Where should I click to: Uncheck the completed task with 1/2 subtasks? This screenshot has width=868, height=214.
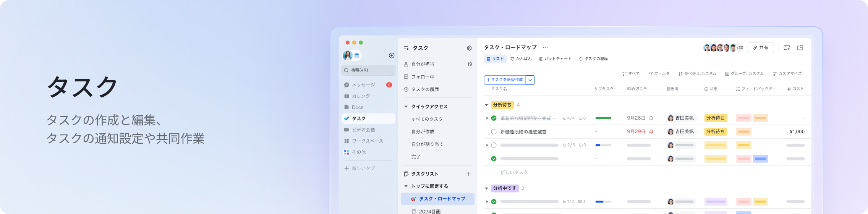494,202
